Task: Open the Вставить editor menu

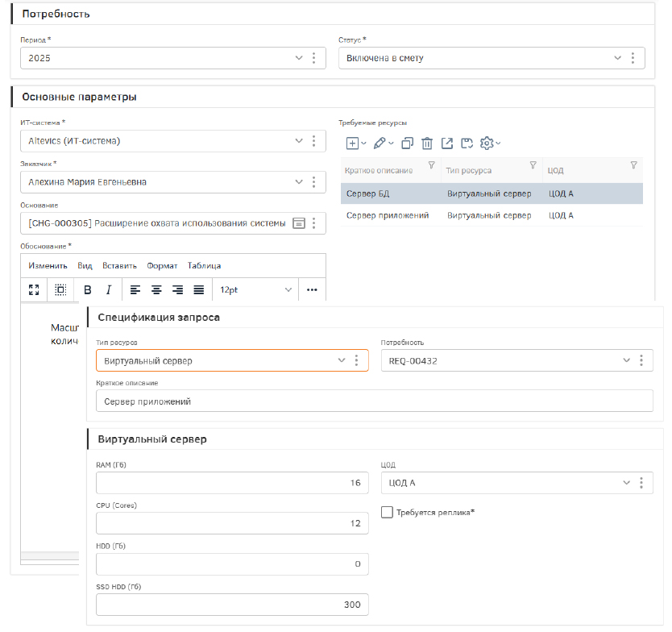Action: [119, 265]
